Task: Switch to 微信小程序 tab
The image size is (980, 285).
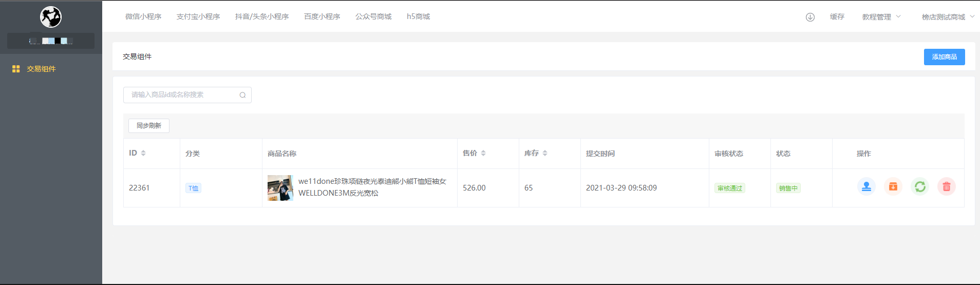Action: [x=143, y=16]
